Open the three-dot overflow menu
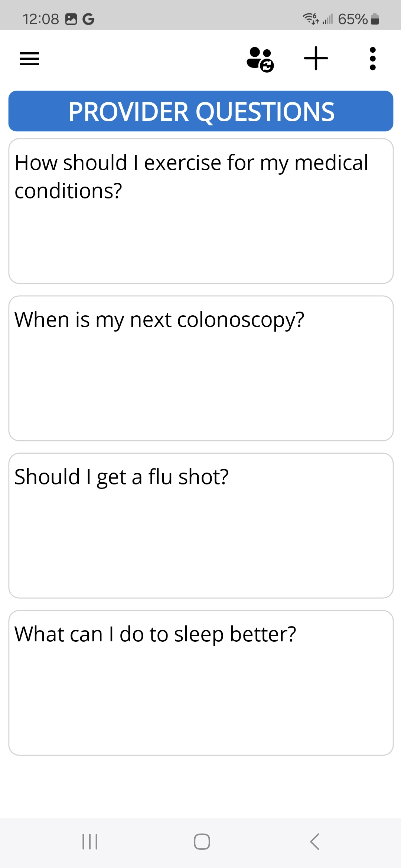 coord(373,59)
